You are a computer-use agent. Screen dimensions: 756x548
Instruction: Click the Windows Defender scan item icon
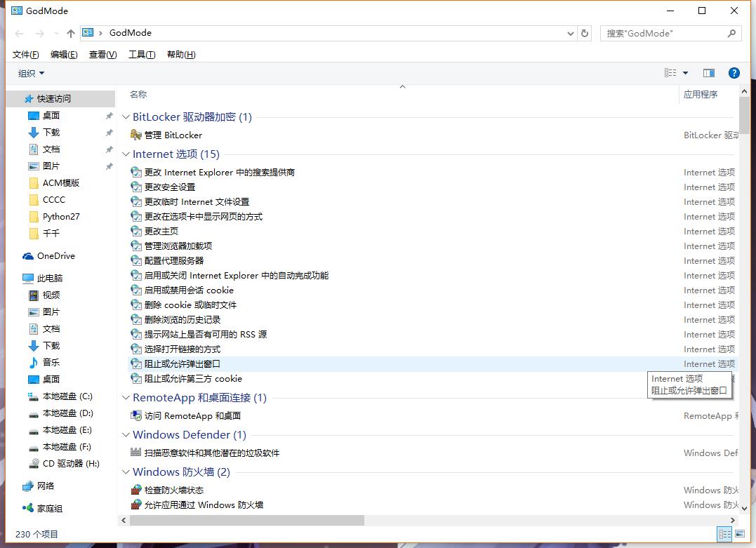[136, 453]
